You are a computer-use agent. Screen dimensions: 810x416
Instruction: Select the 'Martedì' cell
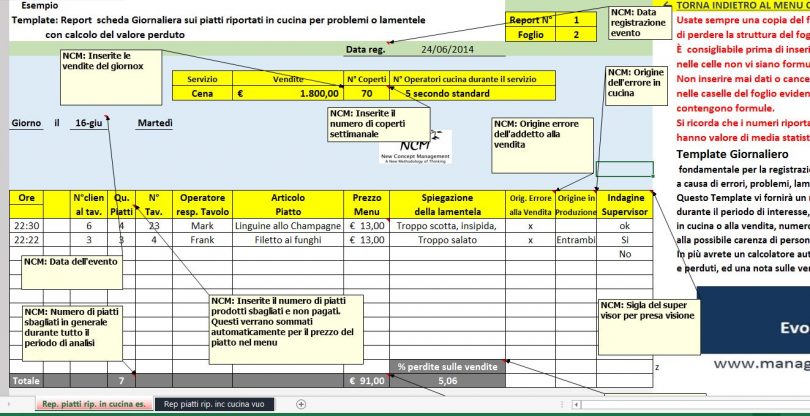tap(154, 123)
